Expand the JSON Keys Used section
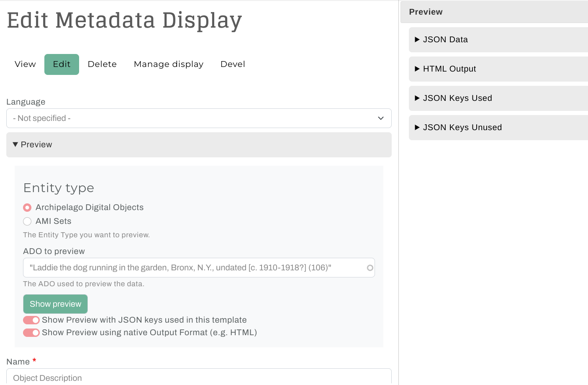 coord(457,98)
